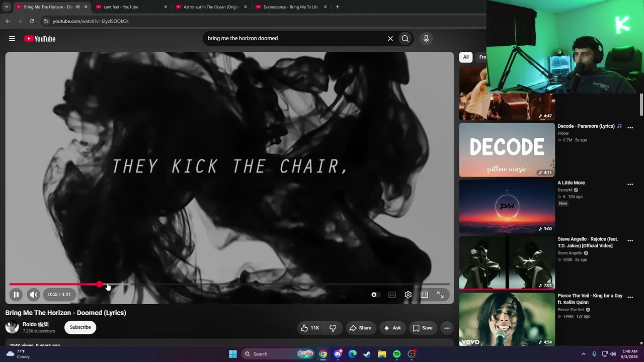The height and width of the screenshot is (362, 644).
Task: Go back to the previous page
Action: 8,21
